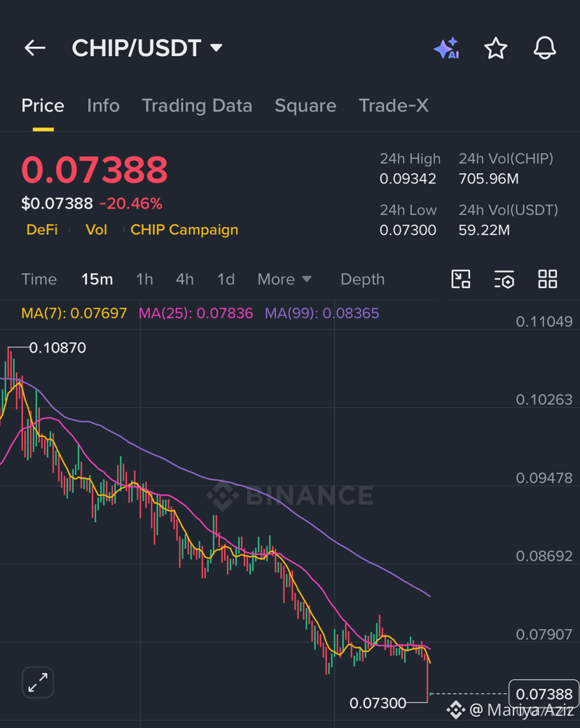The height and width of the screenshot is (728, 580).
Task: Click the 0.08692 price axis label
Action: [544, 556]
